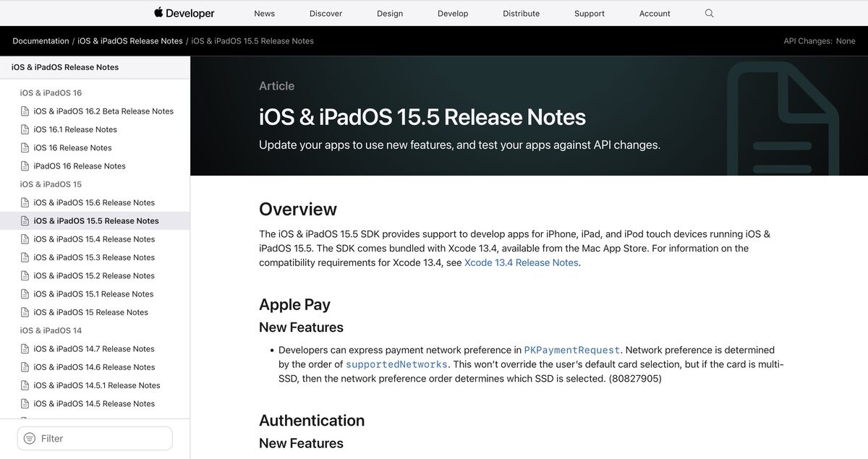This screenshot has height=459, width=868.
Task: Select iOS & iPadOS 15.5 Release Notes row
Action: [x=95, y=221]
